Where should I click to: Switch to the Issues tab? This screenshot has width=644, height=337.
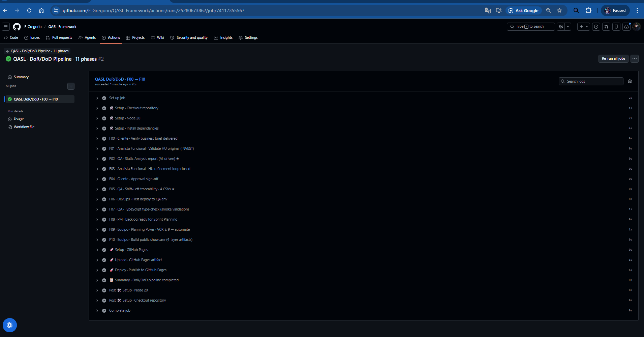click(x=32, y=37)
